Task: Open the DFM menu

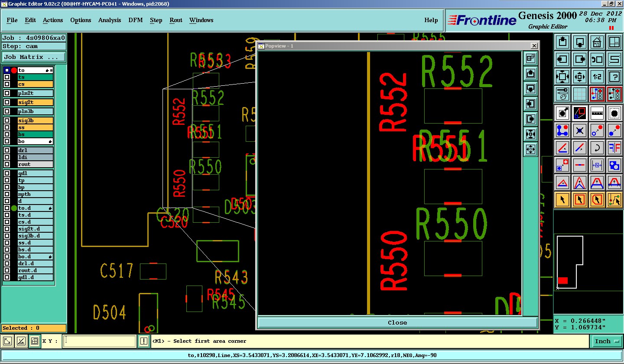Action: pos(136,20)
